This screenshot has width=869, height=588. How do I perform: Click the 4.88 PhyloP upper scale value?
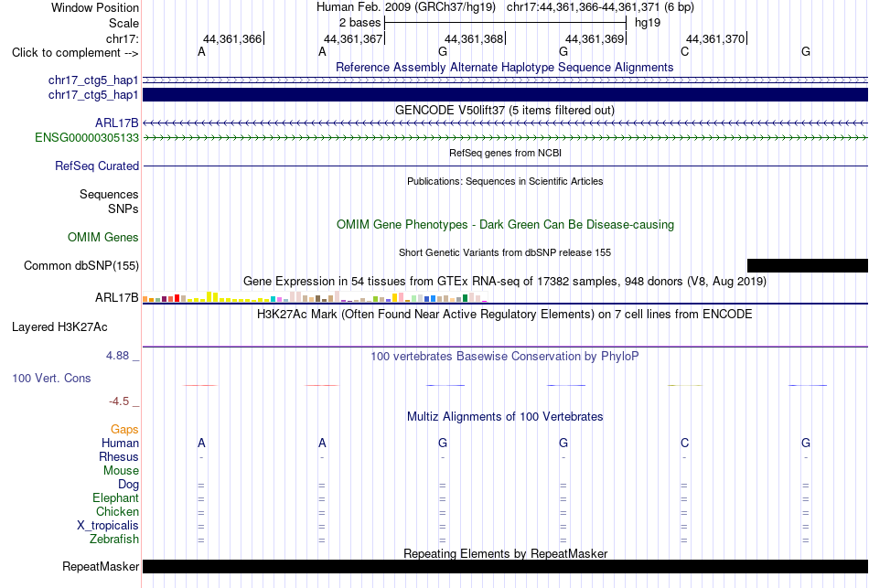(117, 356)
